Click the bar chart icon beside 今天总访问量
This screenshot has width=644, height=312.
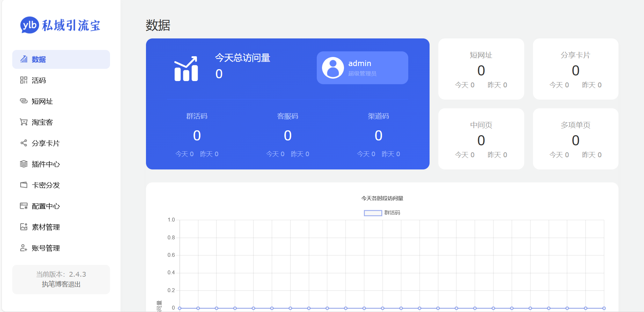186,68
